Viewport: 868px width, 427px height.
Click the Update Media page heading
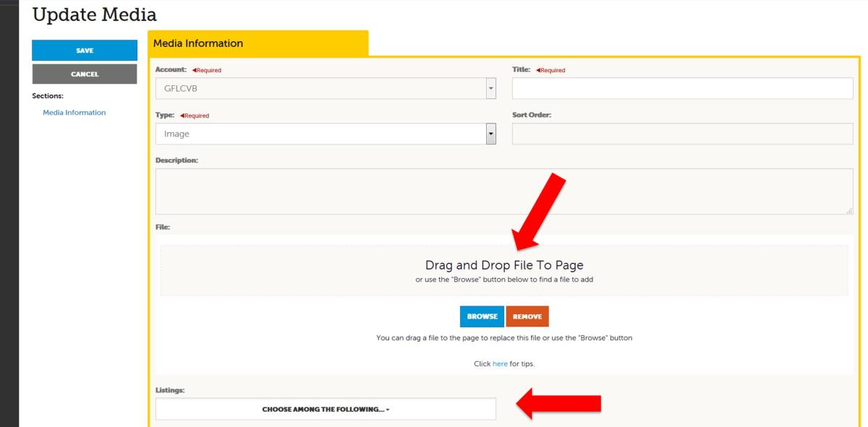click(x=94, y=14)
